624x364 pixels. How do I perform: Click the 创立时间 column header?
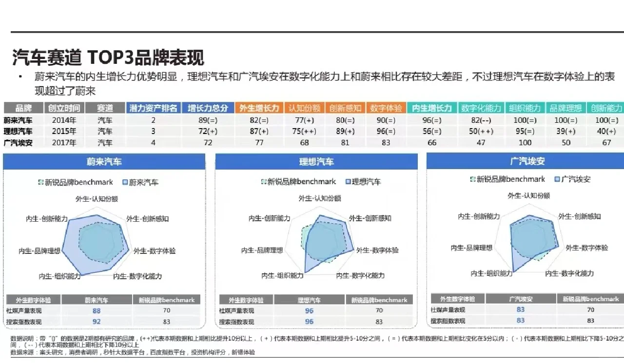64,108
